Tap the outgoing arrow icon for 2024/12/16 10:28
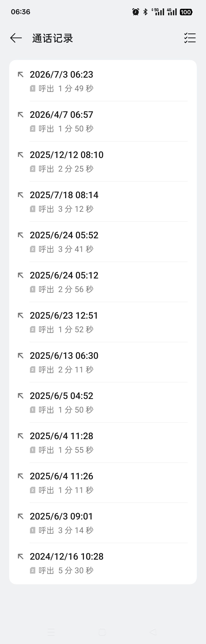Viewport: 206px width, 644px height. [x=21, y=557]
